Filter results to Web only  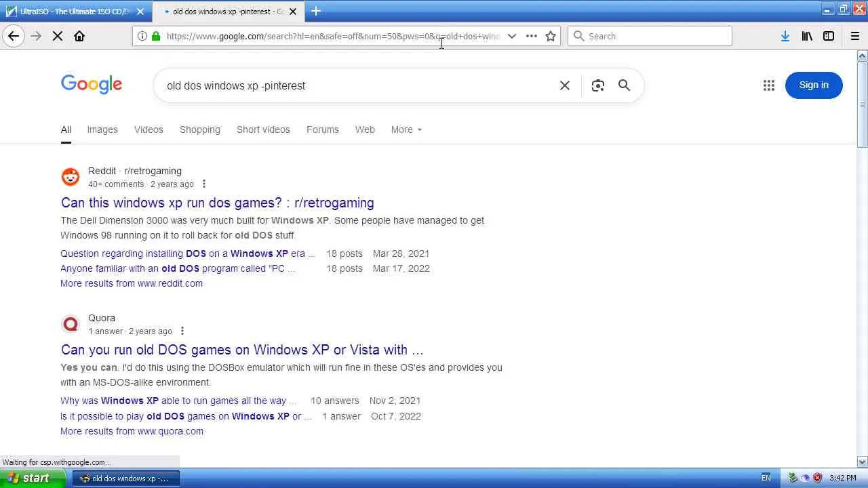pos(365,129)
